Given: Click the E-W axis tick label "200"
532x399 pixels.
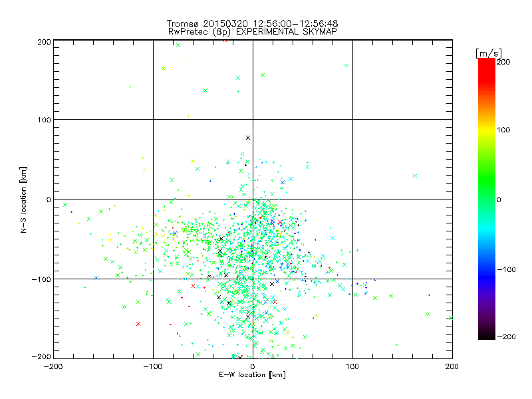Looking at the screenshot, I should click(x=452, y=366).
